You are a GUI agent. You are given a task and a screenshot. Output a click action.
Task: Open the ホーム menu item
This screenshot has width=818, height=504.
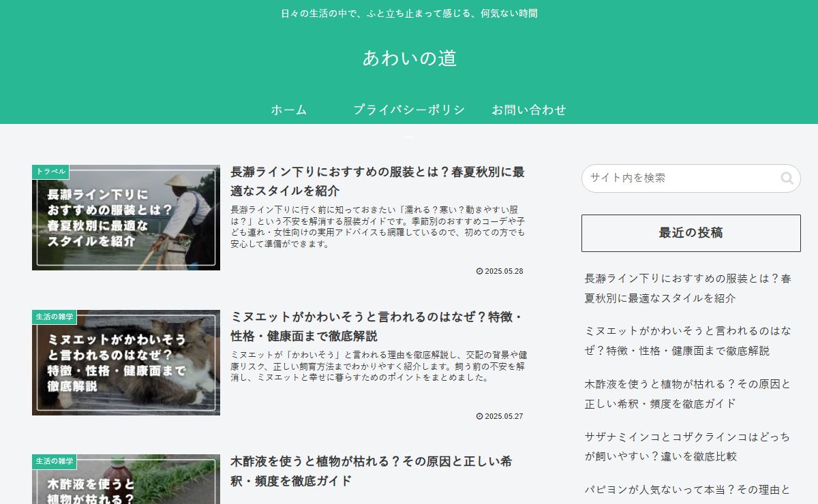coord(289,110)
